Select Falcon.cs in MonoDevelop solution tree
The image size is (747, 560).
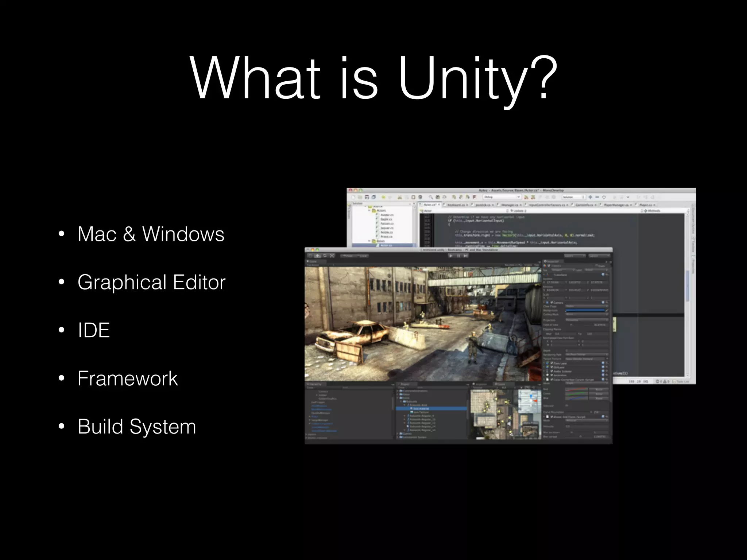point(387,223)
